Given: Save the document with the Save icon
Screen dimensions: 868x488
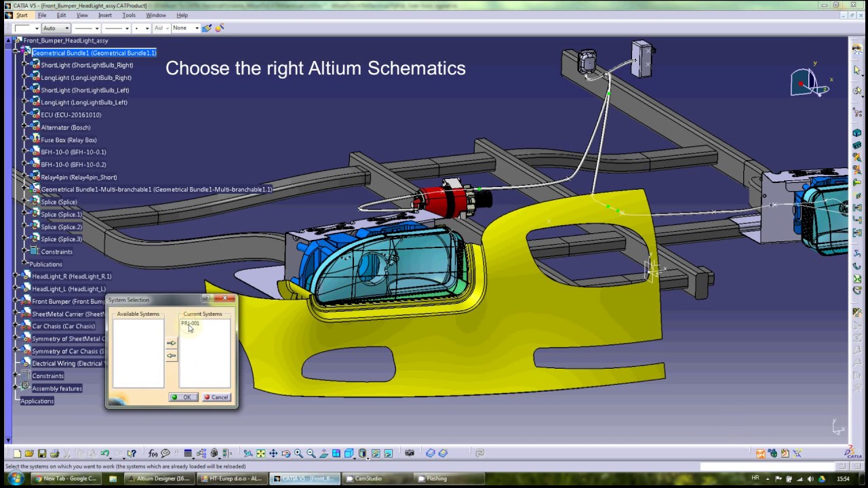Looking at the screenshot, I should tap(41, 453).
